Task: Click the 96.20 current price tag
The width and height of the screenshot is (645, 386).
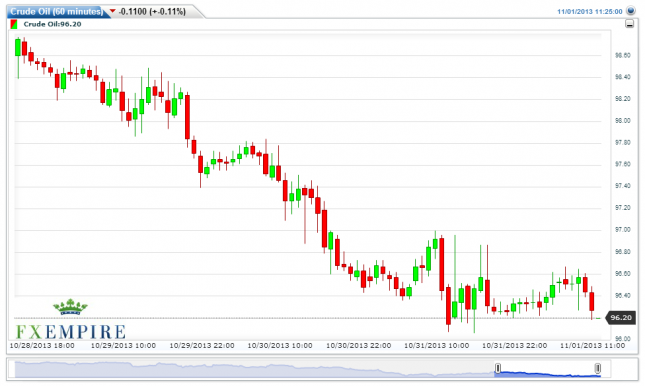Action: (x=621, y=318)
